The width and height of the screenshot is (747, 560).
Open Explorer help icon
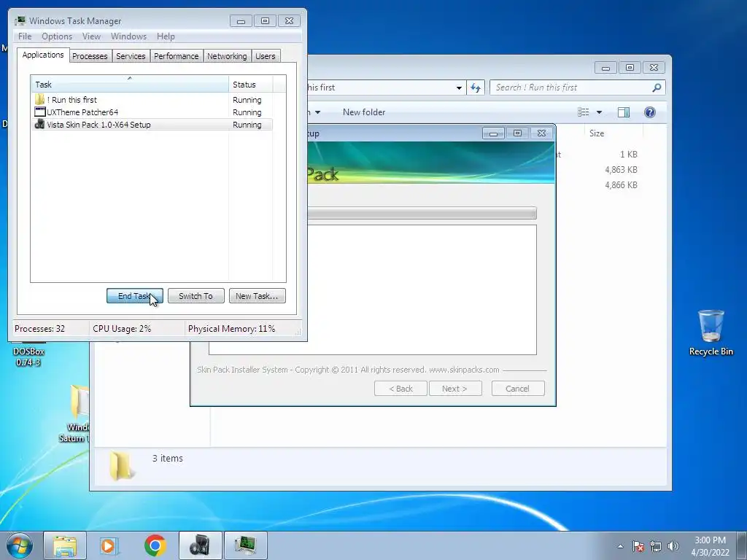click(650, 112)
